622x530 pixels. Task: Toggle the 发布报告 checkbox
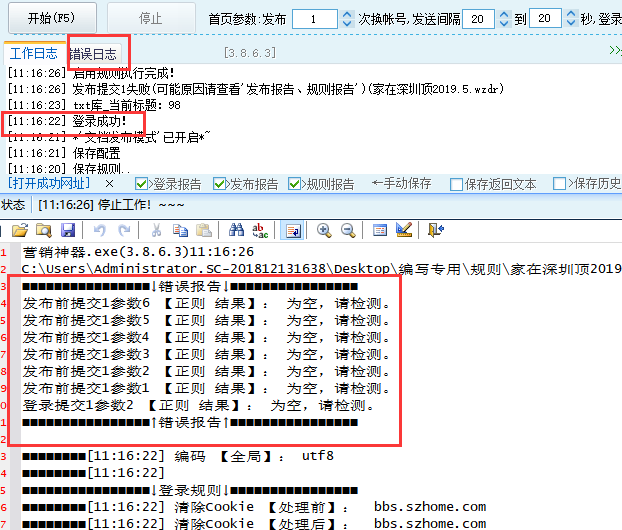219,184
